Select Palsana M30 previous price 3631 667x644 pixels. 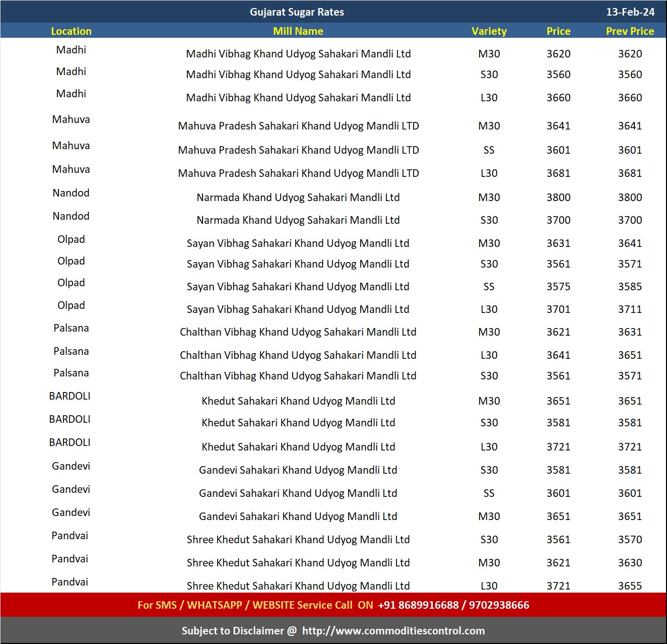pos(630,332)
